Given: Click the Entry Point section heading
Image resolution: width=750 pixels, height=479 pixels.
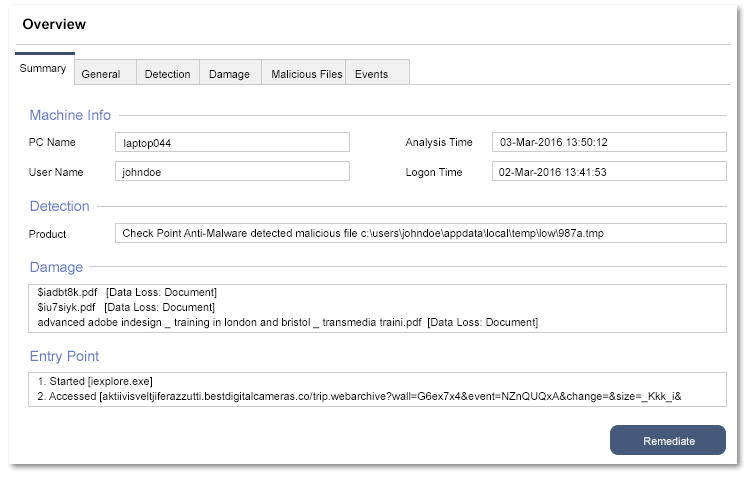Looking at the screenshot, I should click(x=64, y=356).
